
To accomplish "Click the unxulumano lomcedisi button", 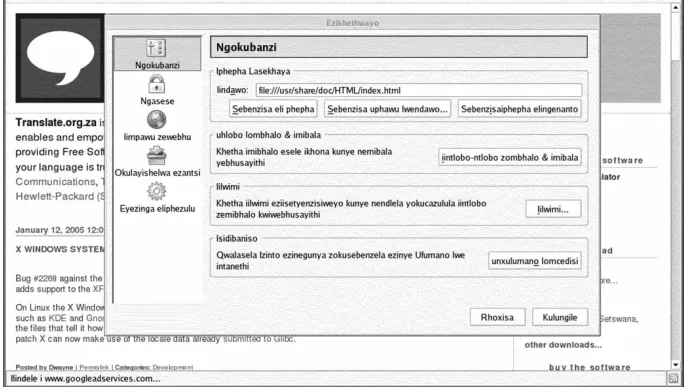I will tap(535, 261).
